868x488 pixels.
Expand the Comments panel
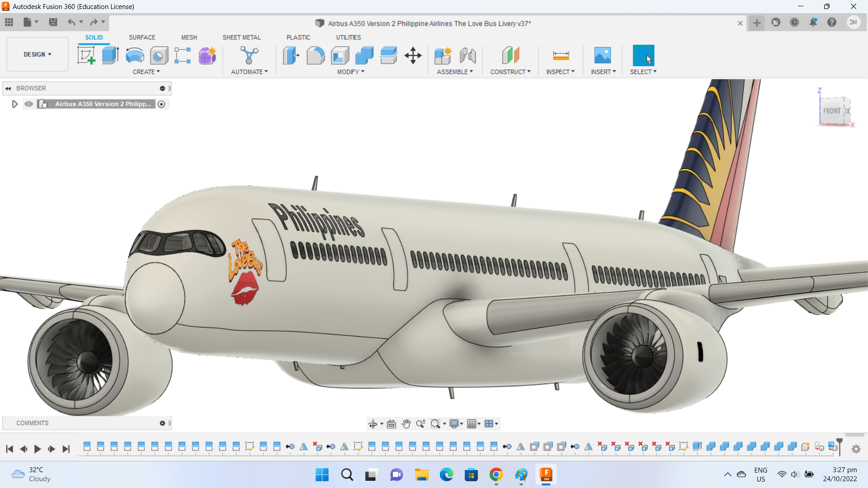click(x=162, y=423)
